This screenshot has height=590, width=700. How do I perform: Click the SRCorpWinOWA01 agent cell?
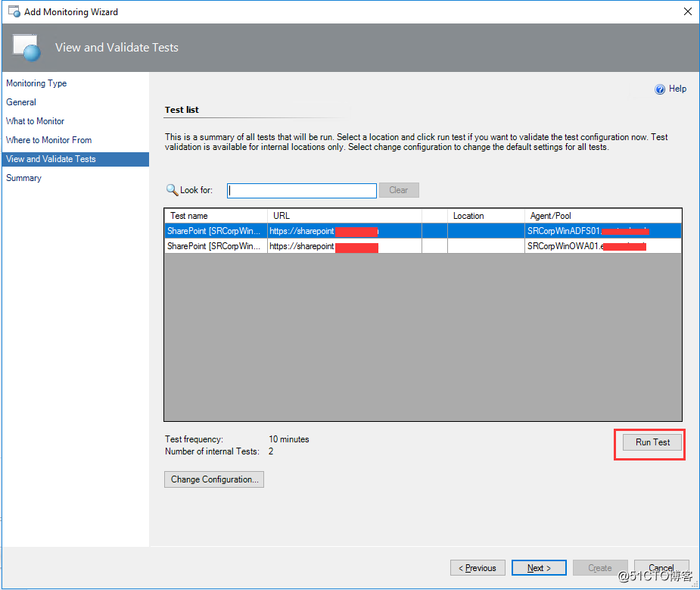[603, 246]
